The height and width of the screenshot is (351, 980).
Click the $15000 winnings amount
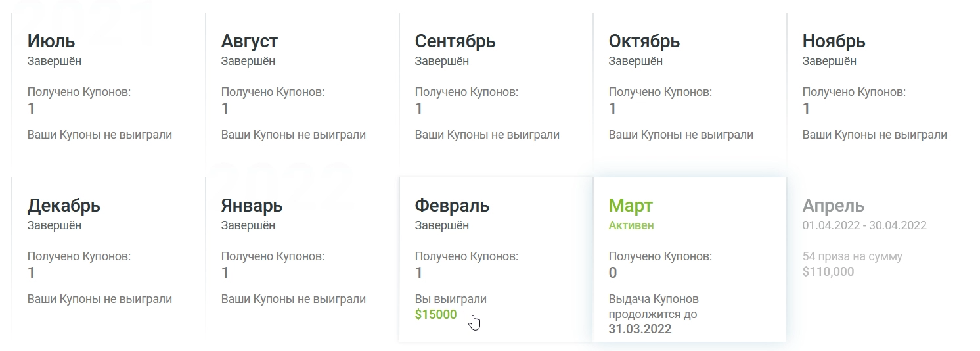click(435, 314)
